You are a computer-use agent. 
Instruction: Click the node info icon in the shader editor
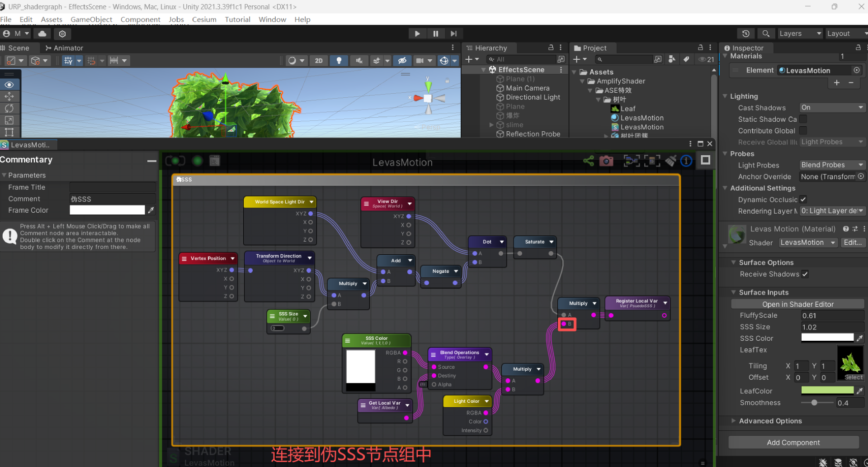[x=686, y=161]
